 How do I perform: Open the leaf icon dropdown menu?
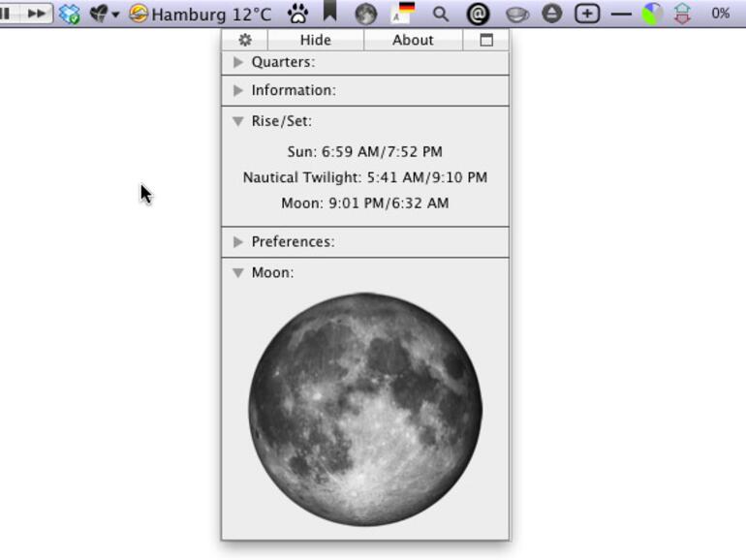pyautogui.click(x=105, y=14)
